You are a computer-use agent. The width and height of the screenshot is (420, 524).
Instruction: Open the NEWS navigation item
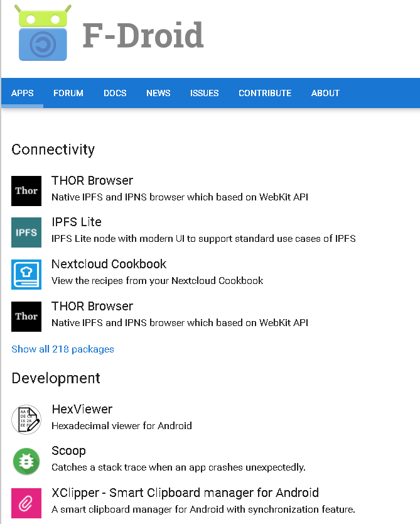(x=158, y=93)
